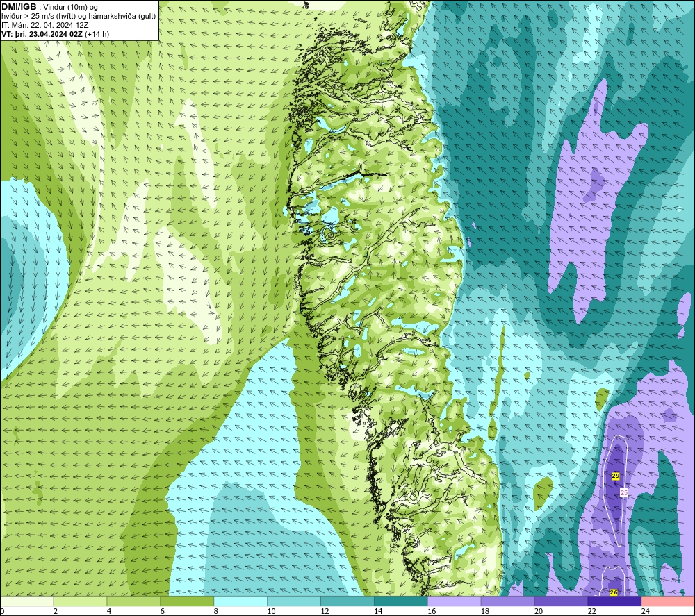Click the 6–8 m/s olive green legend swatch
Viewport: 695px width, 616px height.
(187, 601)
